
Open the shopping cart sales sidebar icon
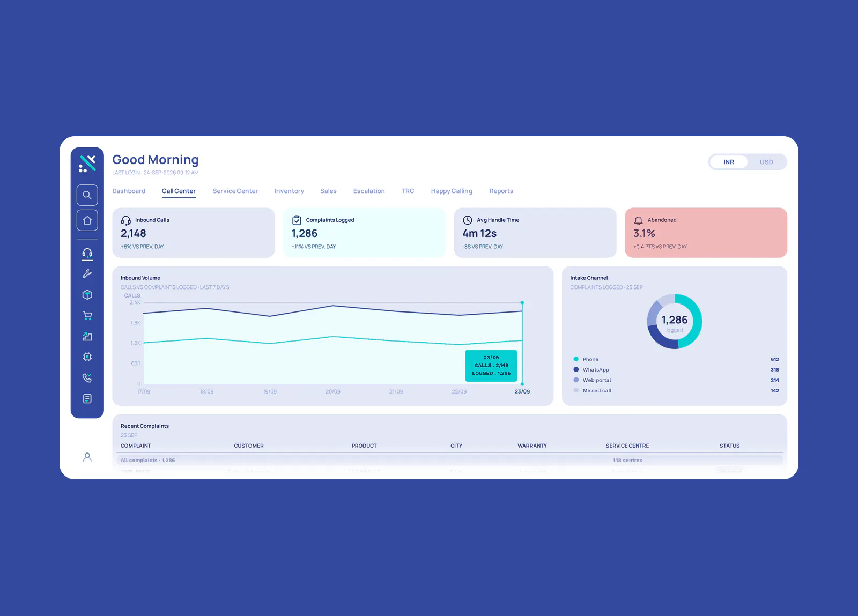tap(87, 315)
